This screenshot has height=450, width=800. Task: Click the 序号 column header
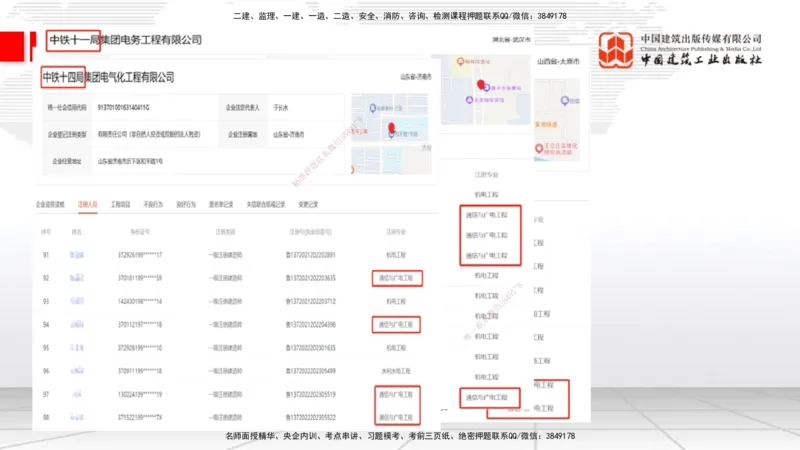pyautogui.click(x=46, y=232)
